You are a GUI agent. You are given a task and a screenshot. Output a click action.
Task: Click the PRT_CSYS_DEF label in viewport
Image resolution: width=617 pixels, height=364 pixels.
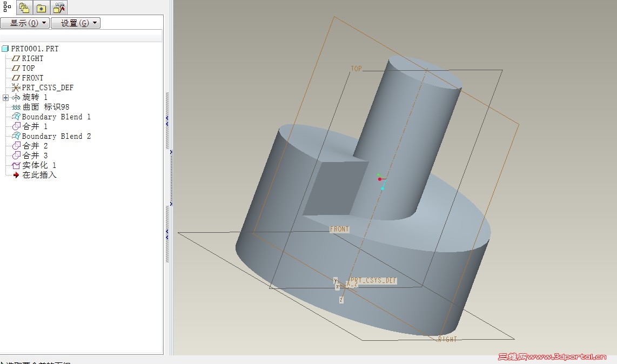(x=373, y=281)
